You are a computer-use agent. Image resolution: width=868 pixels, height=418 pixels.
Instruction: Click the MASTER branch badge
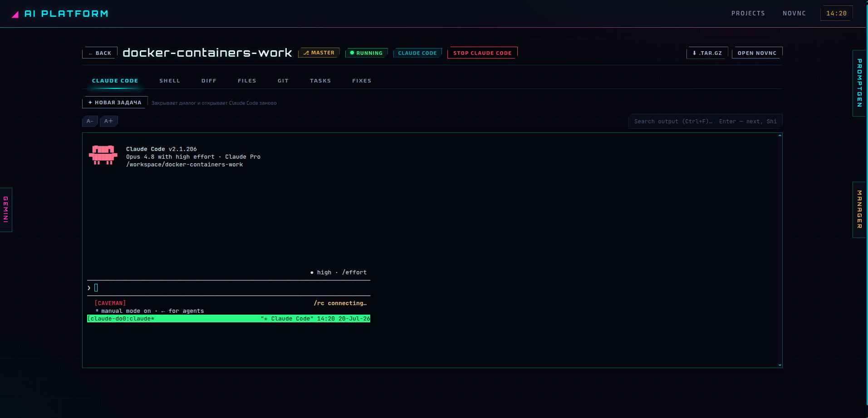pyautogui.click(x=319, y=53)
